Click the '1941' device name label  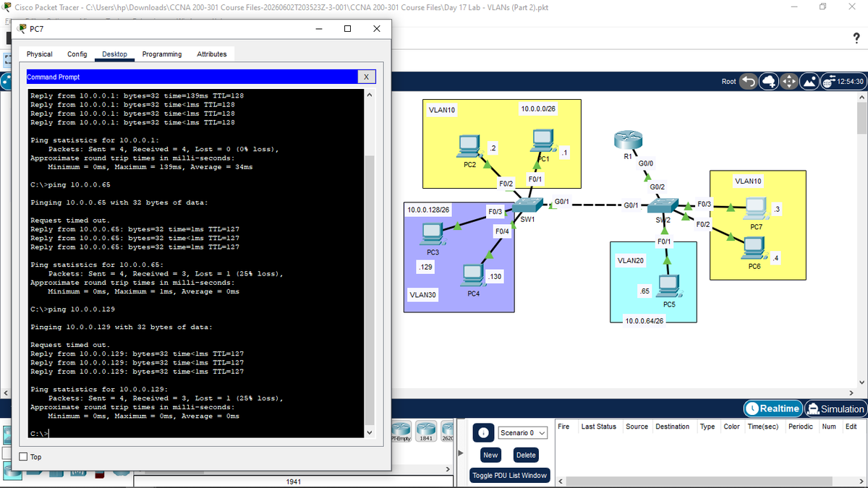pyautogui.click(x=294, y=481)
